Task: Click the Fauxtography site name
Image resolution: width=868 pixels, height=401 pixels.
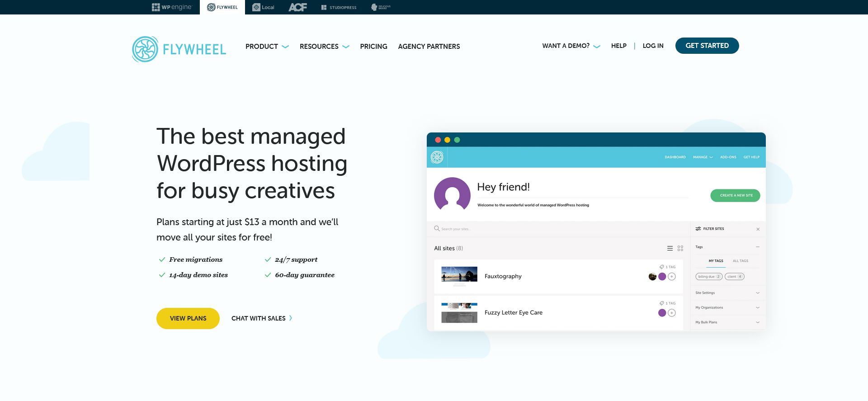Action: [x=503, y=276]
